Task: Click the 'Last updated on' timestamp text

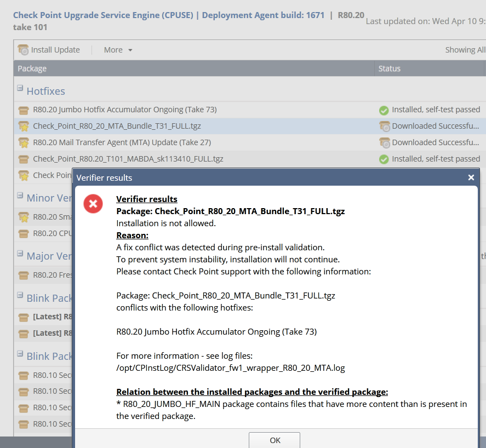Action: 426,21
